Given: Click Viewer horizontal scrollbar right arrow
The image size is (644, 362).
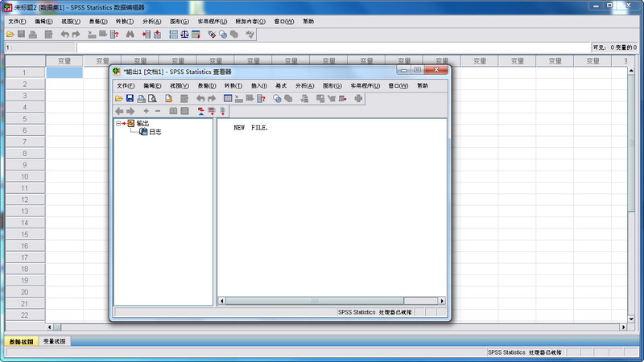Looking at the screenshot, I should tap(442, 301).
